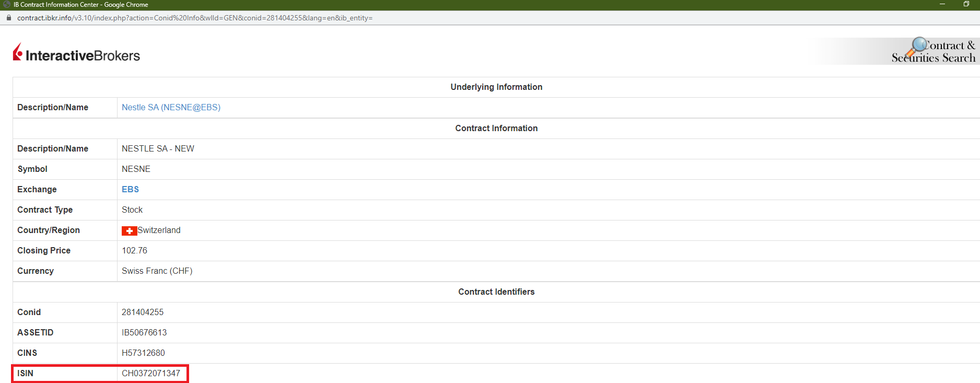Click the Symbol row label
Screen dimensions: 980x383
[32, 169]
